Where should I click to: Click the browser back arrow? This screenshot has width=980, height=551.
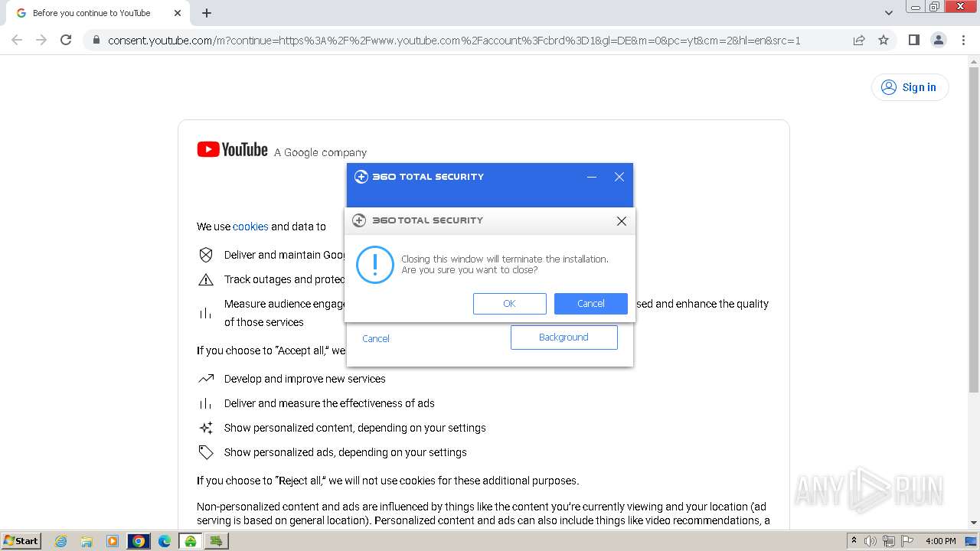coord(17,40)
